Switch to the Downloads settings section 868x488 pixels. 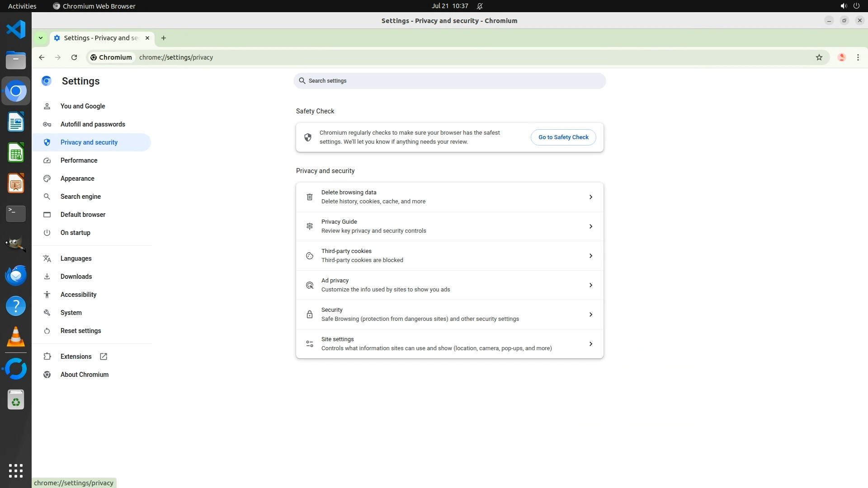(76, 277)
